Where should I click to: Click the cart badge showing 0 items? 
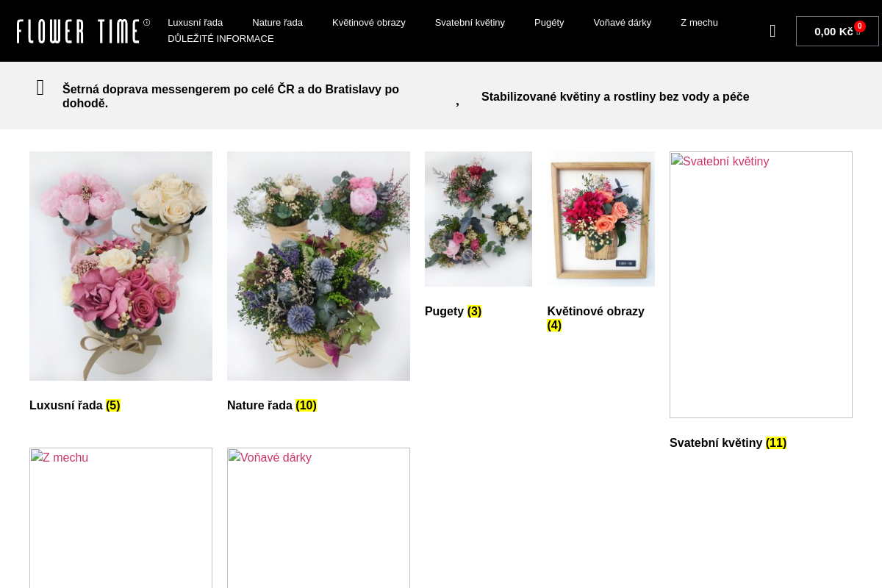coord(859,25)
